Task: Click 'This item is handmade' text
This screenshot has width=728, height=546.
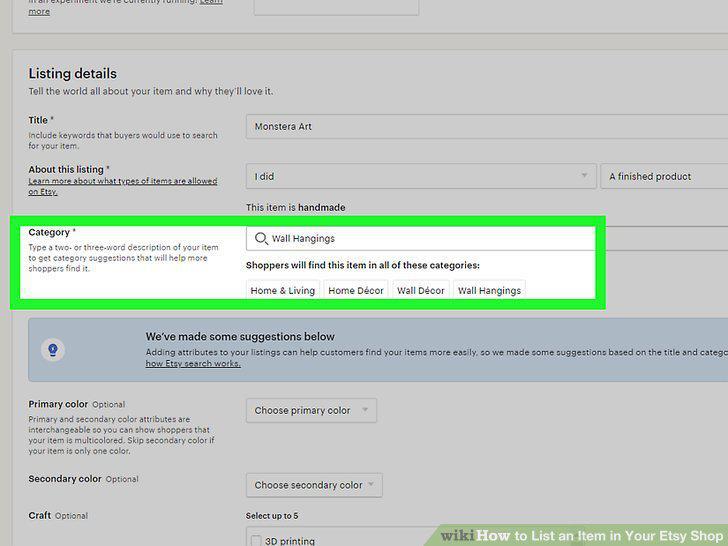Action: tap(295, 208)
